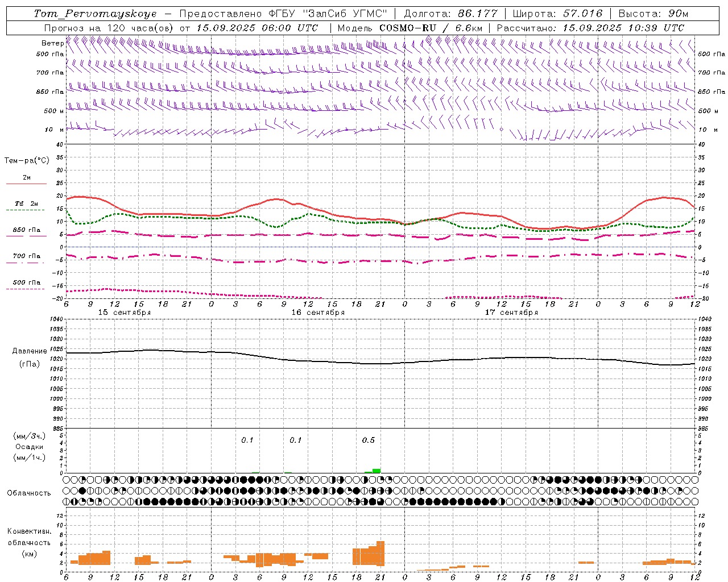This screenshot has height=582, width=728.
Task: Click the Модель COSMO-RU / 6.6км label
Action: [410, 28]
